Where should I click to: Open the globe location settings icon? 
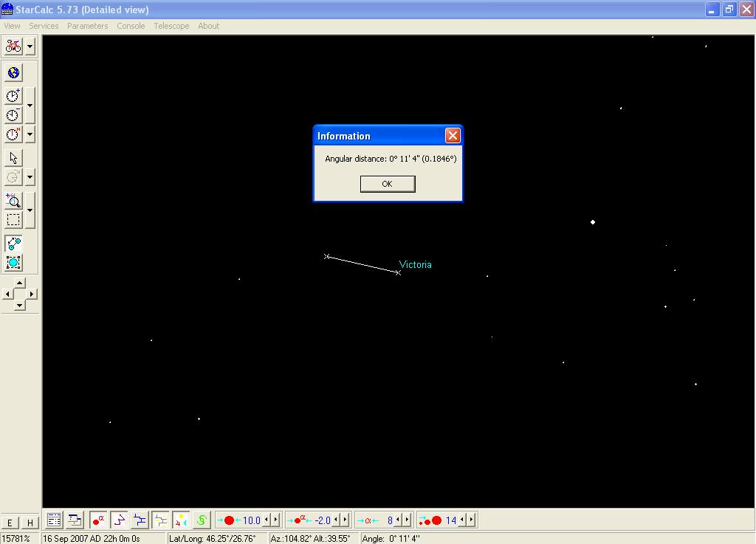tap(13, 72)
